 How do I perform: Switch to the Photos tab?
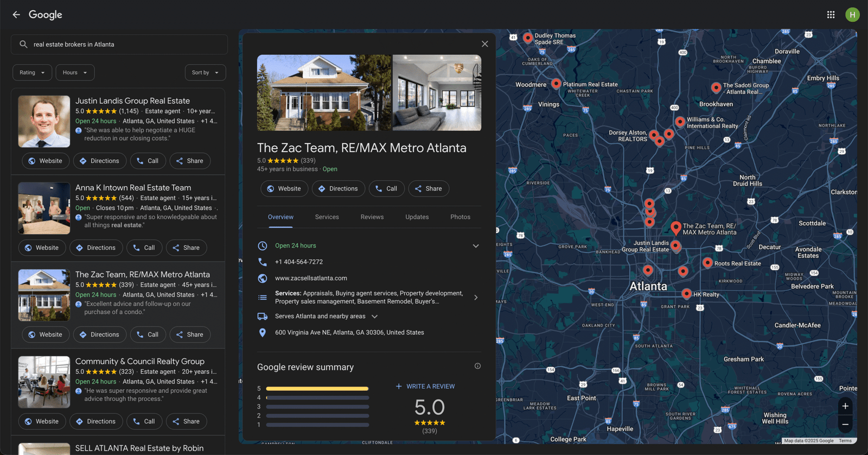coord(460,217)
